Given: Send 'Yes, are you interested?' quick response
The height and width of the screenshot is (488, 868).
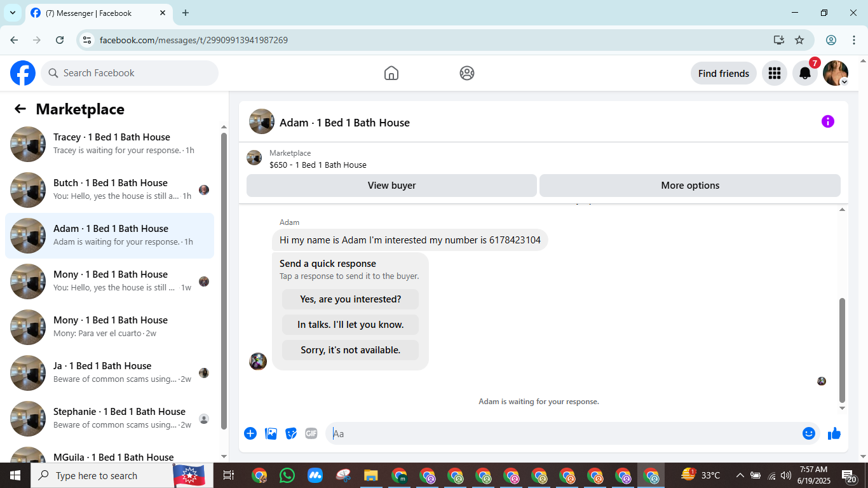Looking at the screenshot, I should pos(351,299).
